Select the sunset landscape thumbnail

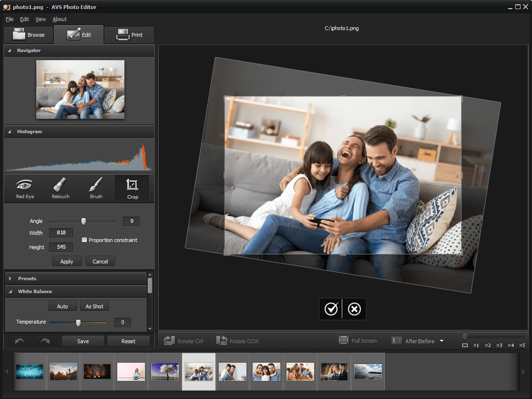[63, 371]
